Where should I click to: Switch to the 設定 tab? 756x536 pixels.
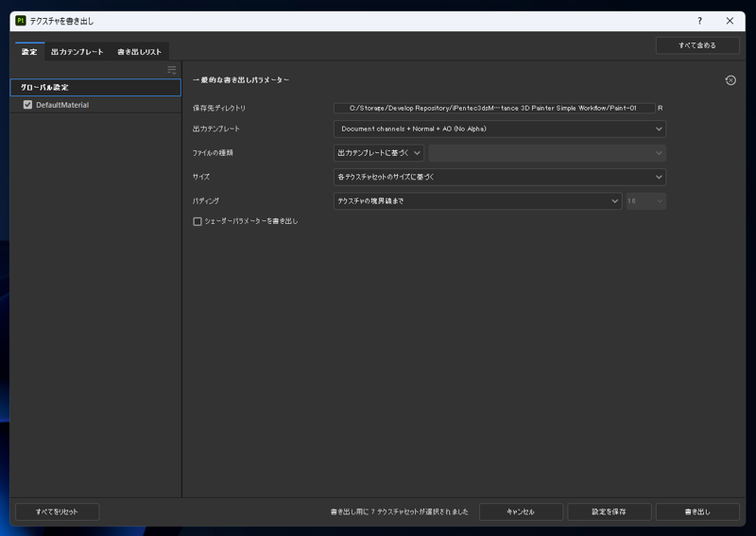tap(29, 52)
